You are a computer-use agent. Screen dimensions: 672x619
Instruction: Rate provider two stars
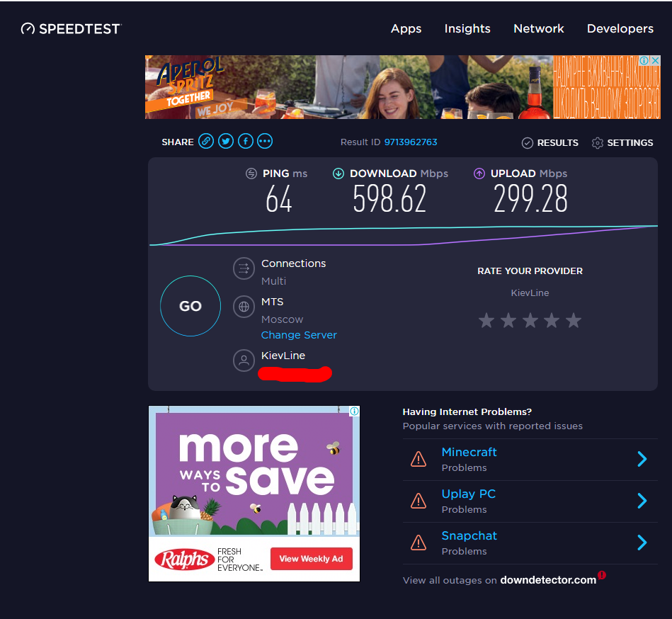[x=508, y=320]
